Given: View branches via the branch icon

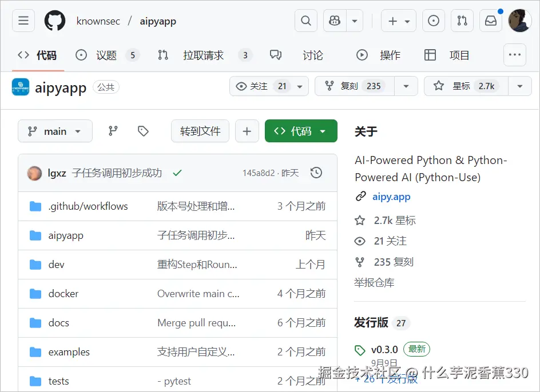Looking at the screenshot, I should point(113,131).
